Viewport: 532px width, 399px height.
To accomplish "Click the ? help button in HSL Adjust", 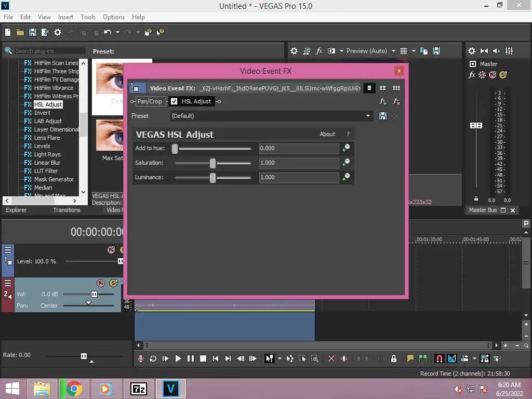I will 348,135.
